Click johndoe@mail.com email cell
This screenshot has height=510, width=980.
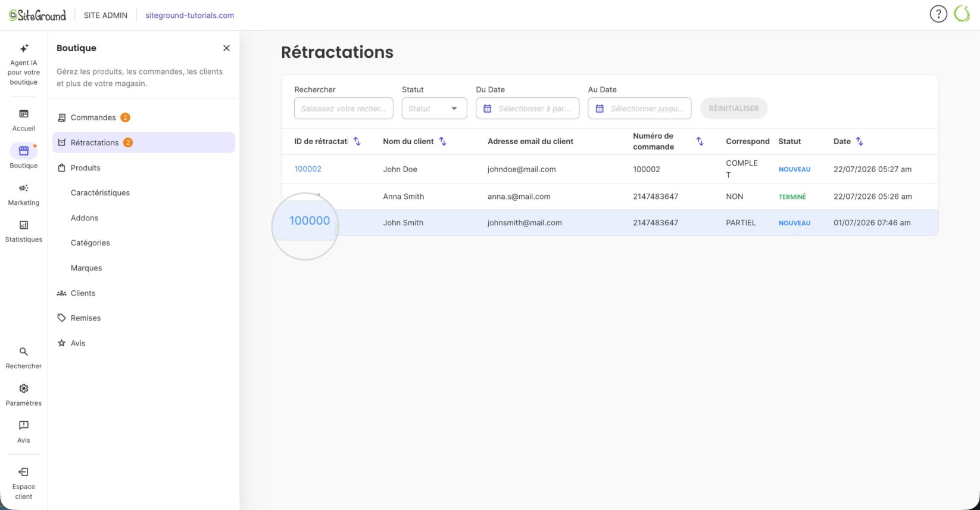[x=522, y=169]
